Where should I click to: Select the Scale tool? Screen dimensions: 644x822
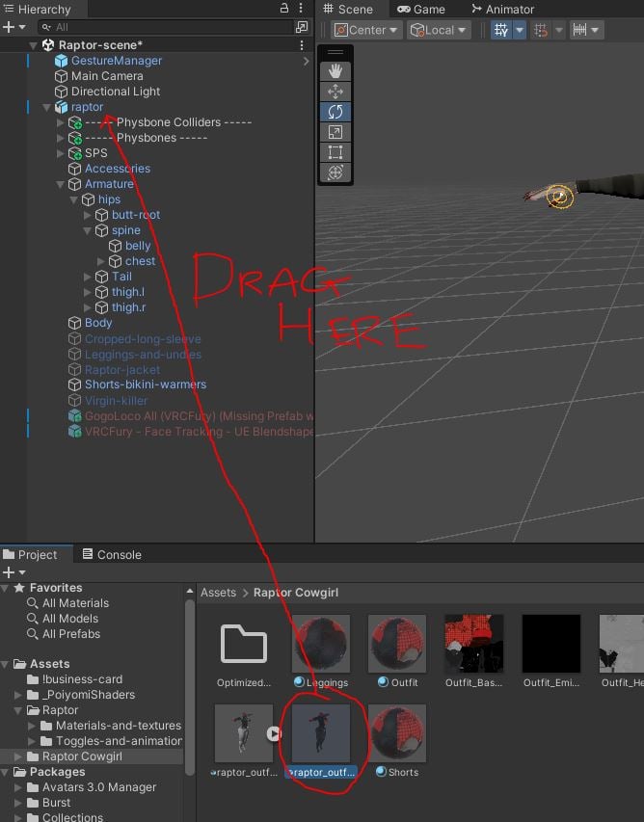click(335, 132)
